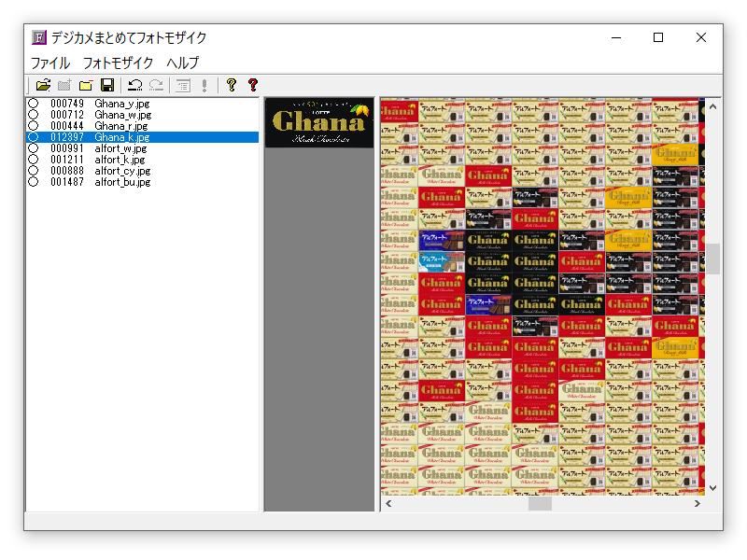Image resolution: width=747 pixels, height=560 pixels.
Task: Click the count 000888 in the list
Action: 67,171
